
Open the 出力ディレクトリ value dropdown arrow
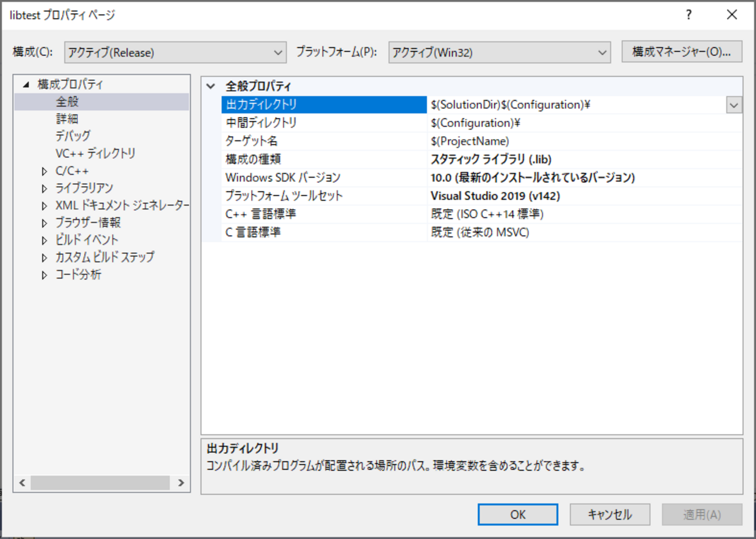734,105
